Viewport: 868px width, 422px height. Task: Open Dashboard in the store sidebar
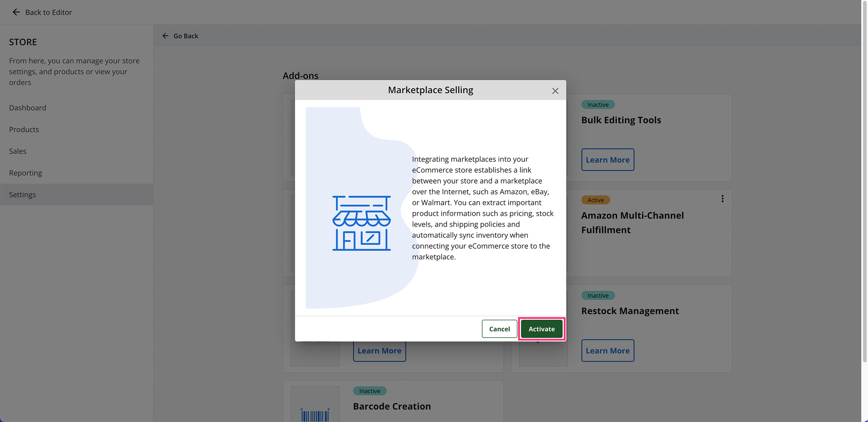tap(77, 108)
